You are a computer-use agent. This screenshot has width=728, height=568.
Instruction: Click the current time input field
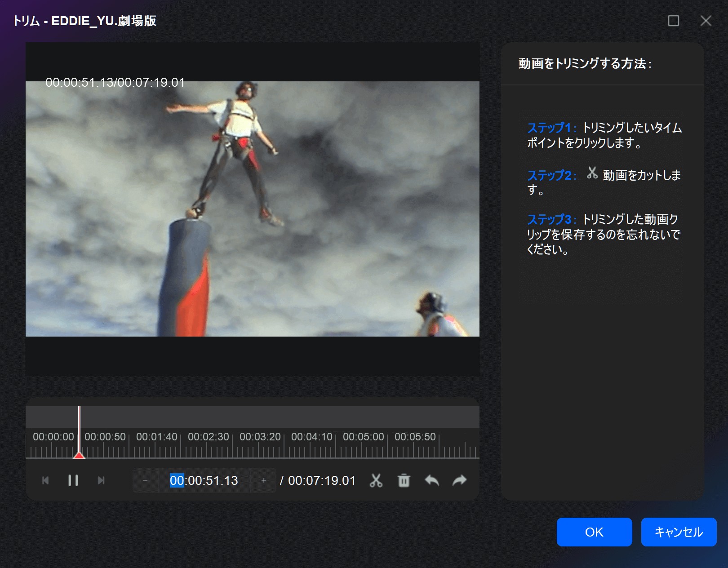tap(204, 480)
